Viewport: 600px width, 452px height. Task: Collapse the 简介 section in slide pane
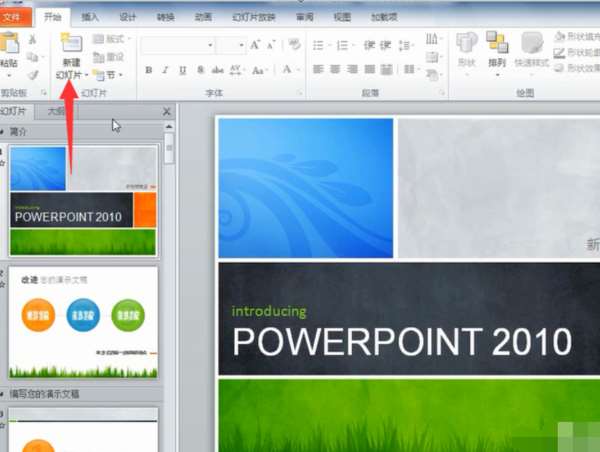[2, 132]
